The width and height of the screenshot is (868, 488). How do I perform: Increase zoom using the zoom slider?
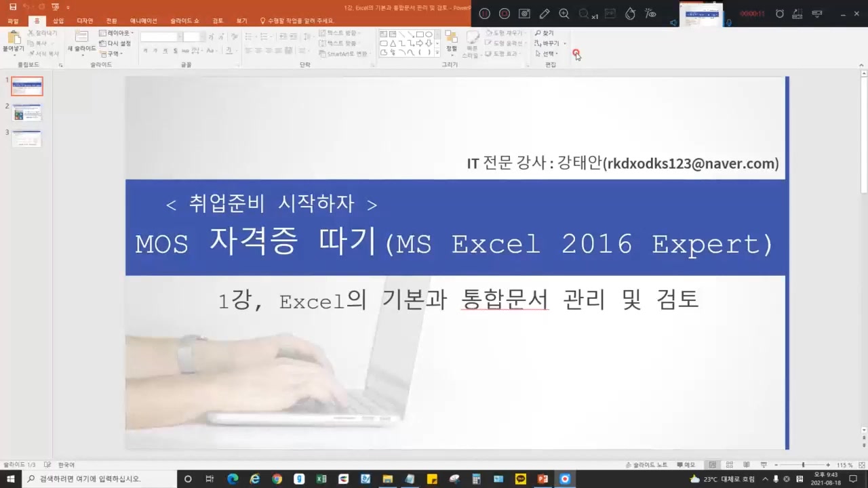[x=828, y=465]
